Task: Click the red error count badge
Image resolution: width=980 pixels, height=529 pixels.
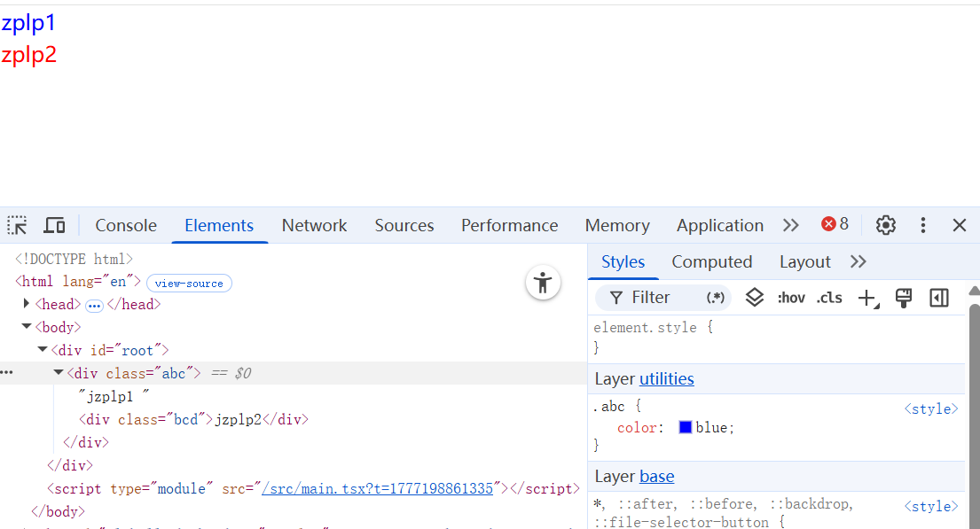Action: [835, 223]
